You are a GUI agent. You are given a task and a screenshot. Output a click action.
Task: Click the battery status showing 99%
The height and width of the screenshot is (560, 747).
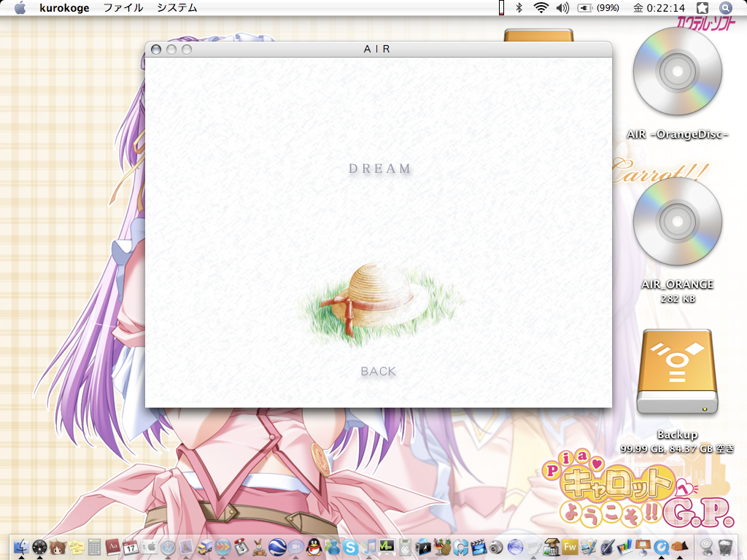(x=598, y=7)
